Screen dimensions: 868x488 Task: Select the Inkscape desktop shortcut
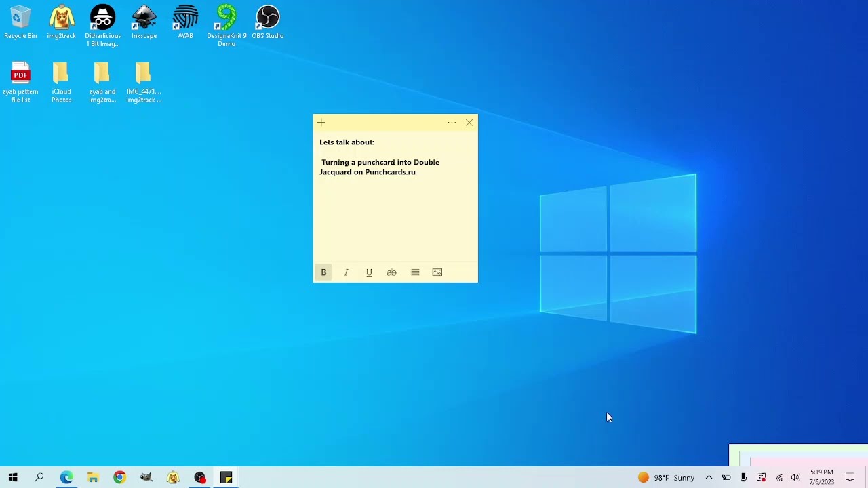click(x=144, y=22)
